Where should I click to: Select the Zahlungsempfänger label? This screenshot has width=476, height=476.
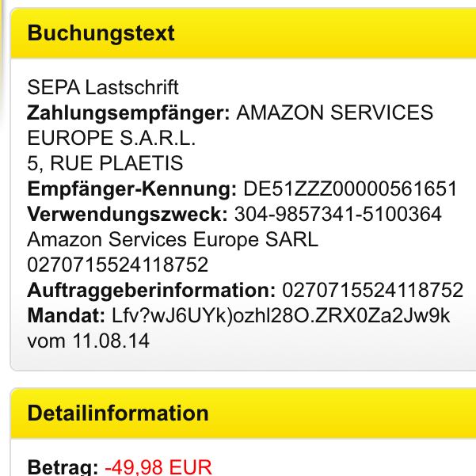[x=128, y=112]
